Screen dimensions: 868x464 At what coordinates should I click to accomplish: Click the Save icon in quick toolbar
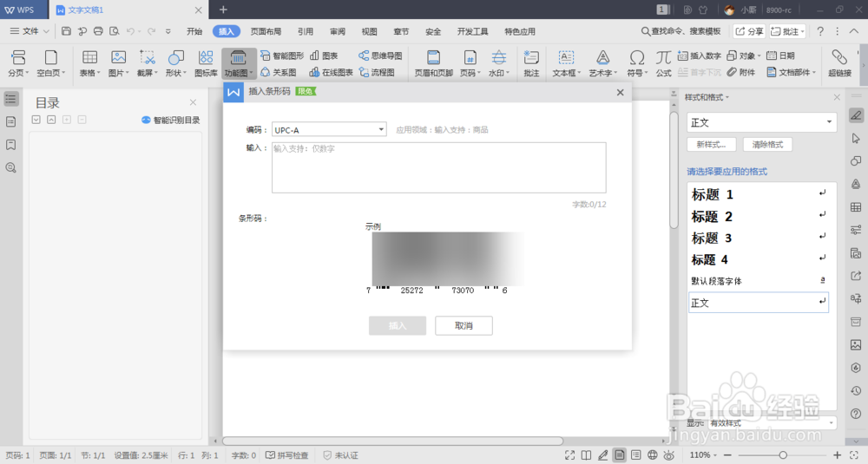(x=66, y=31)
